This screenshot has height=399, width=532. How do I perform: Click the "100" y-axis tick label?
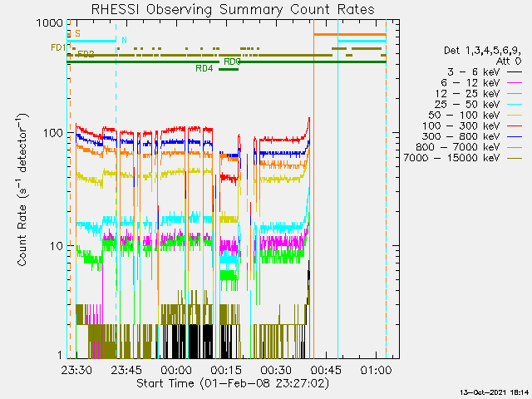click(x=53, y=133)
